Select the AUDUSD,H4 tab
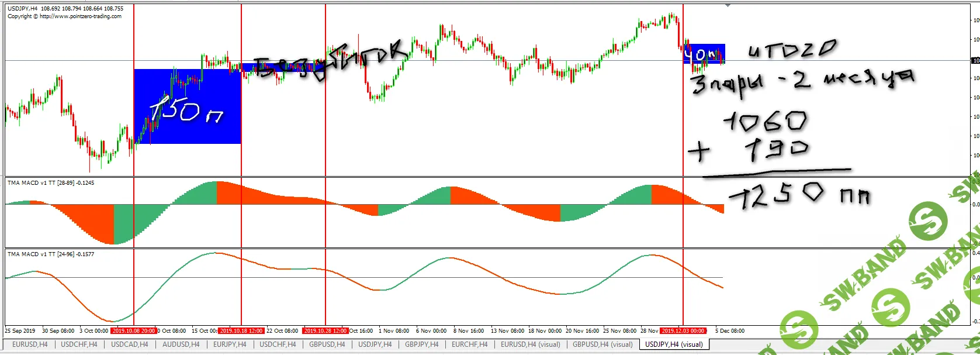The height and width of the screenshot is (355, 980). 181,344
